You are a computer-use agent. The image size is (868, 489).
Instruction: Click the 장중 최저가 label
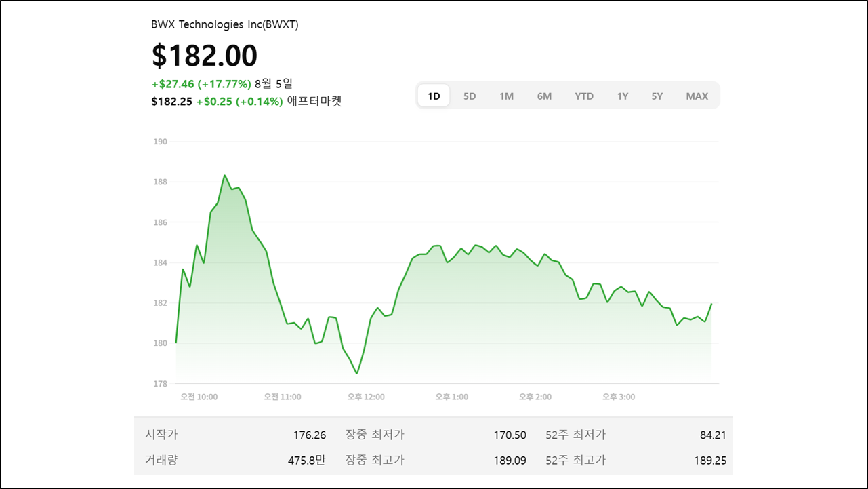pyautogui.click(x=375, y=435)
